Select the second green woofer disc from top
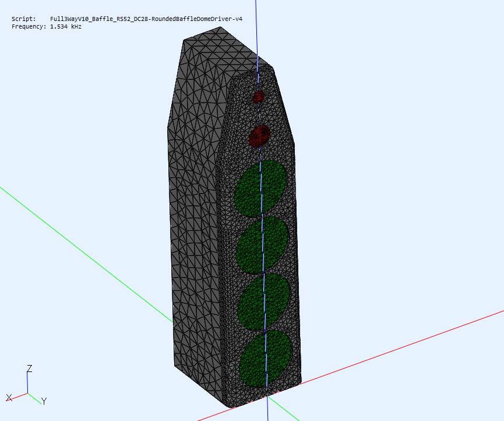504x421 pixels. (x=262, y=245)
